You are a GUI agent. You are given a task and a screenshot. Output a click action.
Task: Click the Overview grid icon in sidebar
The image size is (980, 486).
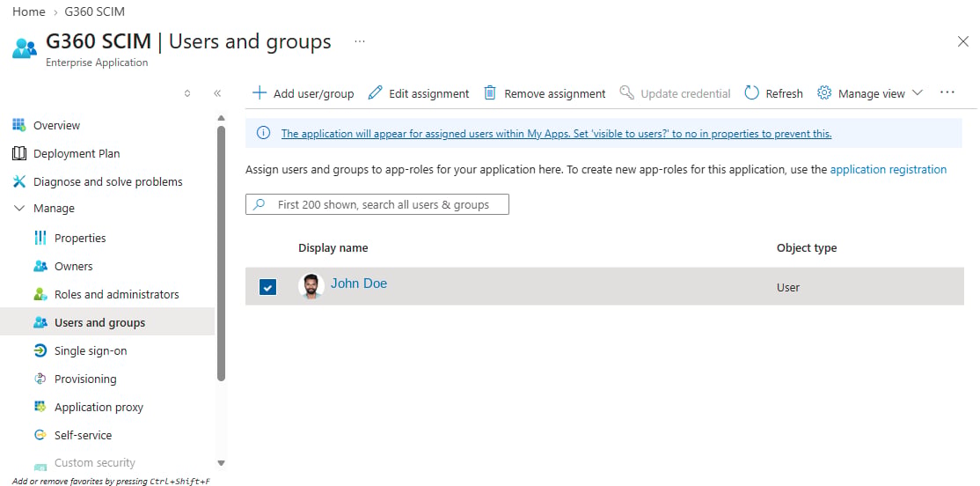(x=18, y=124)
